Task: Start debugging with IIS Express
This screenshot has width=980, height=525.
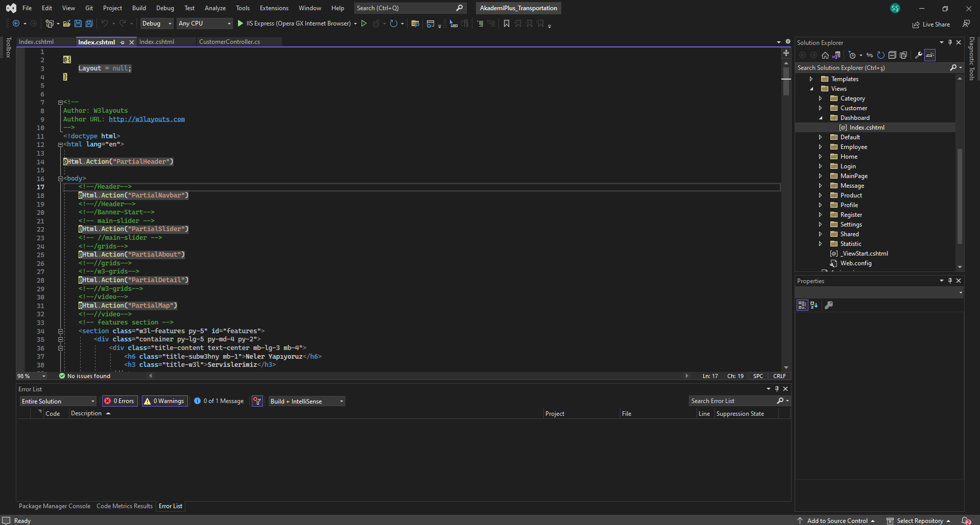Action: click(240, 23)
